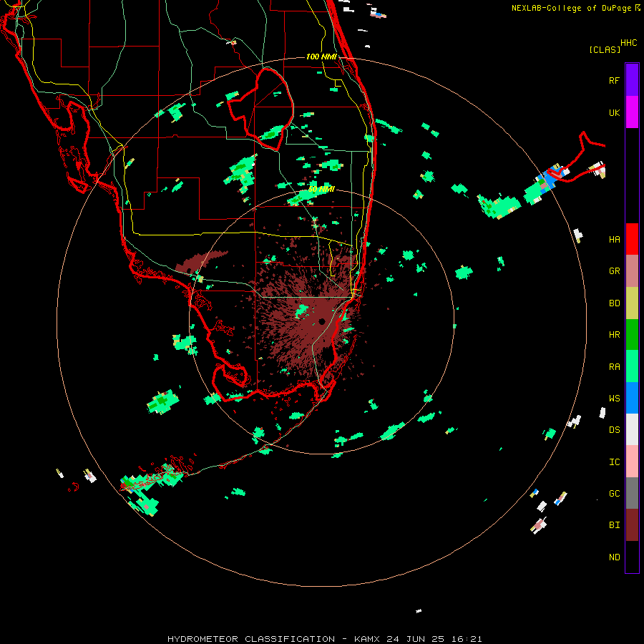The image size is (644, 644).
Task: Click the DS white legend swatch
Action: (x=632, y=429)
